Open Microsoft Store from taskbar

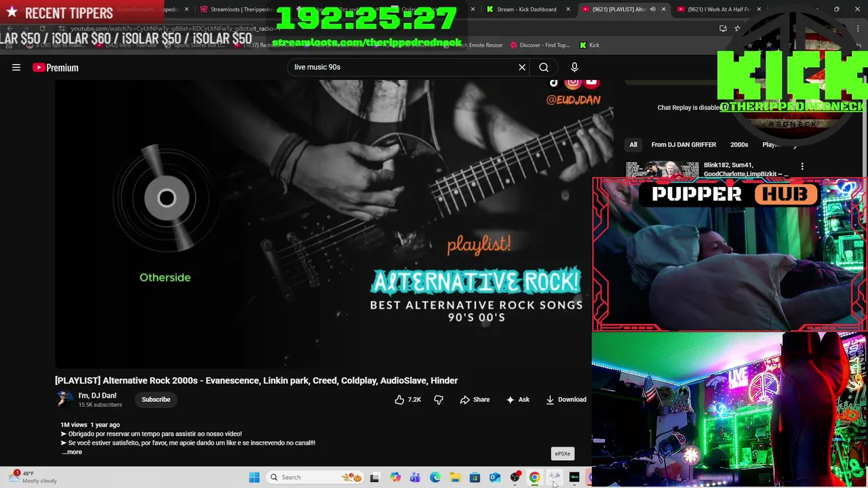click(x=475, y=477)
